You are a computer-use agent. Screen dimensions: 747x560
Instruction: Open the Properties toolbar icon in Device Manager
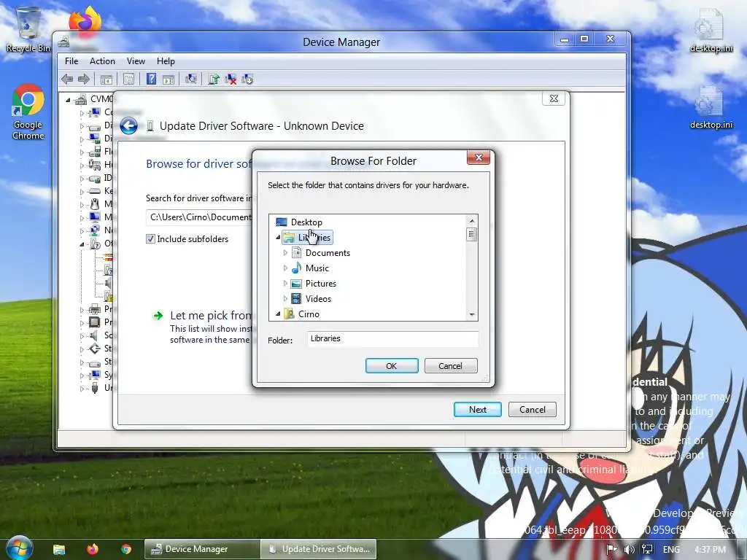pyautogui.click(x=128, y=79)
